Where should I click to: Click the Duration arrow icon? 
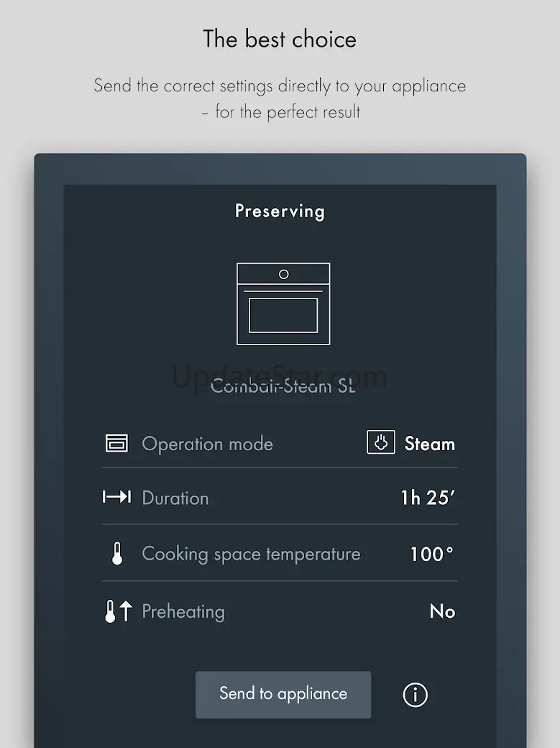tap(116, 497)
